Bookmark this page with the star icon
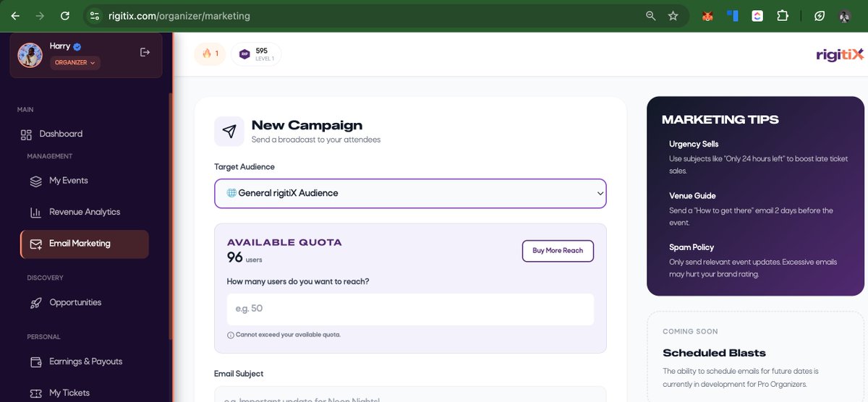868x402 pixels. pos(673,15)
